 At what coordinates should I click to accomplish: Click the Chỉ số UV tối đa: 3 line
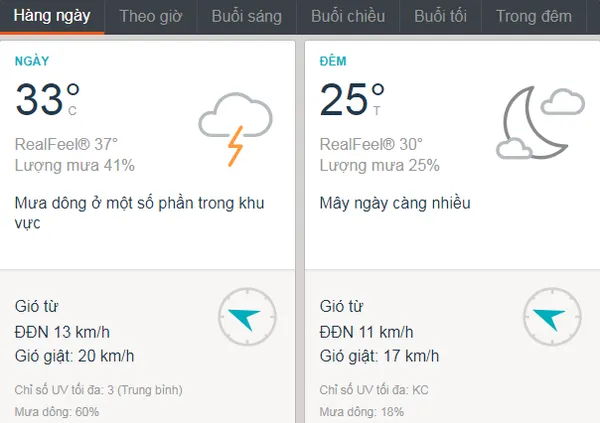tap(98, 389)
